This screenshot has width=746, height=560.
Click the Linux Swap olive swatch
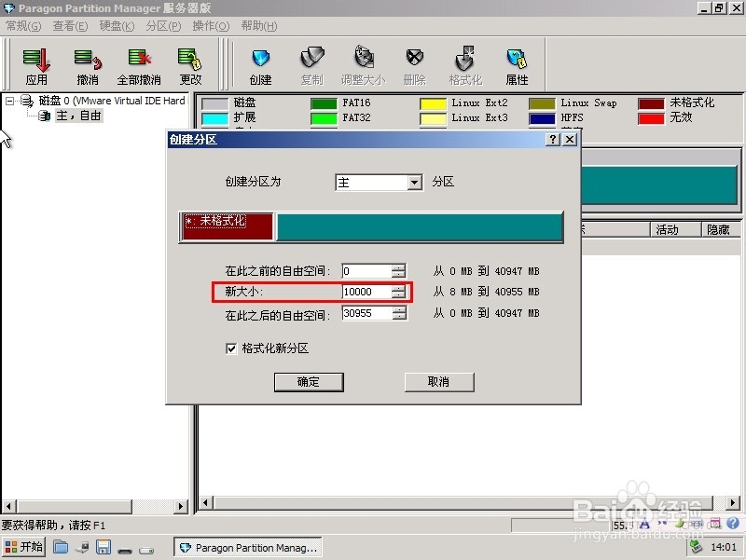[542, 103]
